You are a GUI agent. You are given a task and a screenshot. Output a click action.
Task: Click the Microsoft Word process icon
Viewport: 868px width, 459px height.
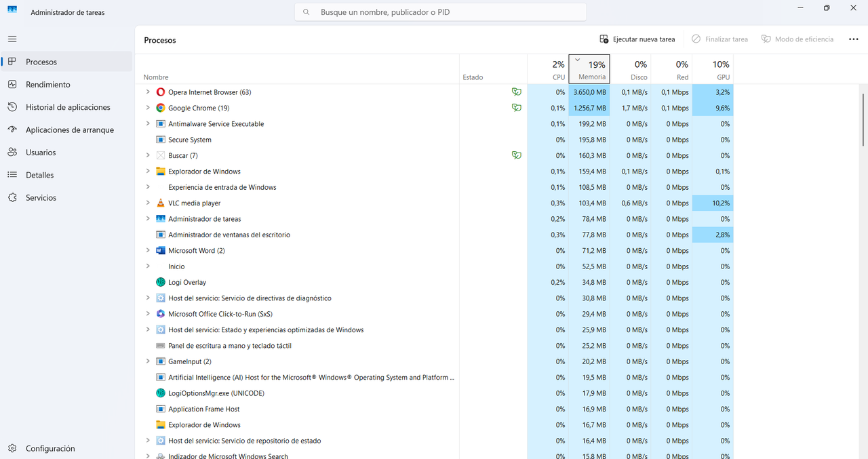click(x=161, y=250)
